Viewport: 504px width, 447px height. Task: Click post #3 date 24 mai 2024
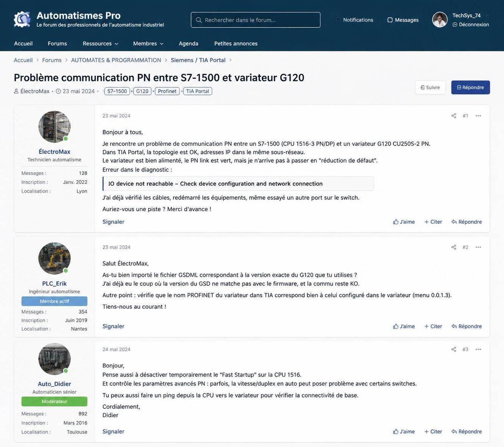click(116, 349)
